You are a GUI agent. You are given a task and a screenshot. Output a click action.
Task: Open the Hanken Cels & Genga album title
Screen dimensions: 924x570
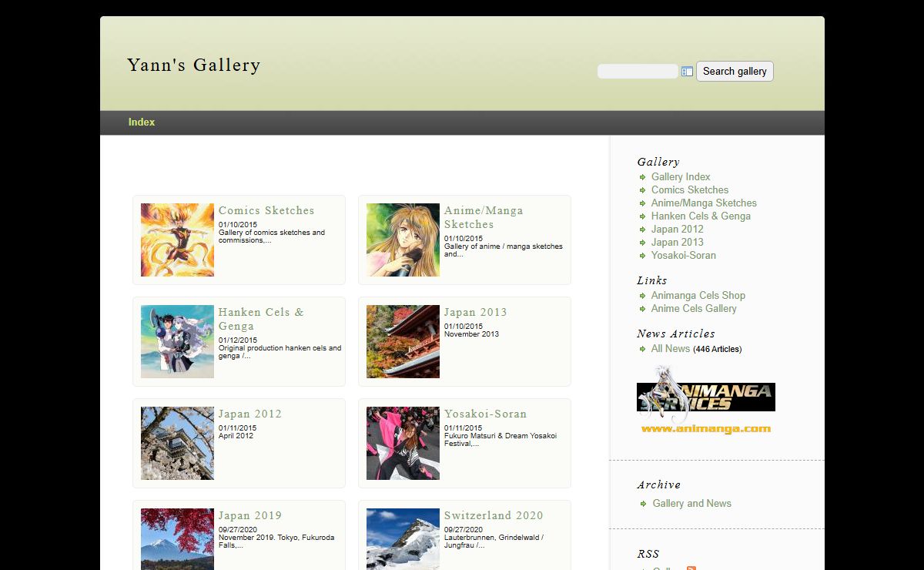[x=261, y=319]
